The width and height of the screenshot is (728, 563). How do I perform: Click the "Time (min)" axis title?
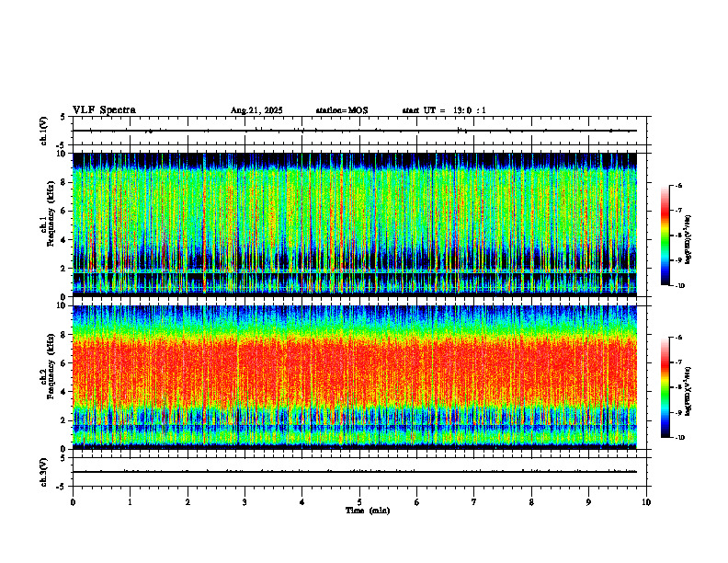point(368,511)
